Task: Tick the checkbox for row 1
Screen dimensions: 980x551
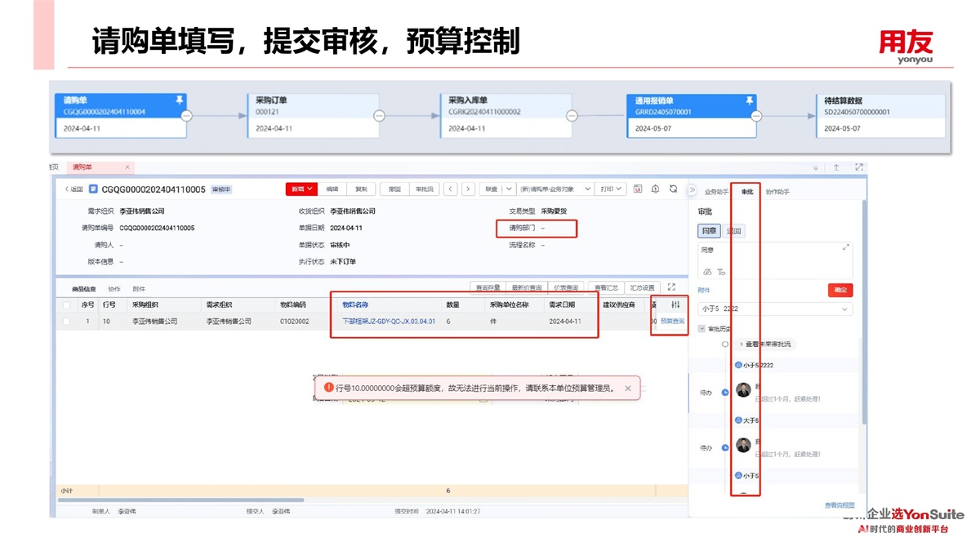Action: click(x=66, y=322)
